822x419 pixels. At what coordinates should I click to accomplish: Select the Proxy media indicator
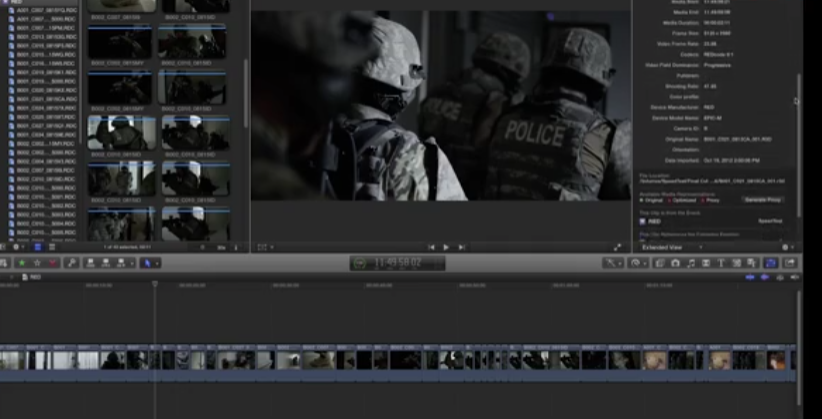click(710, 200)
